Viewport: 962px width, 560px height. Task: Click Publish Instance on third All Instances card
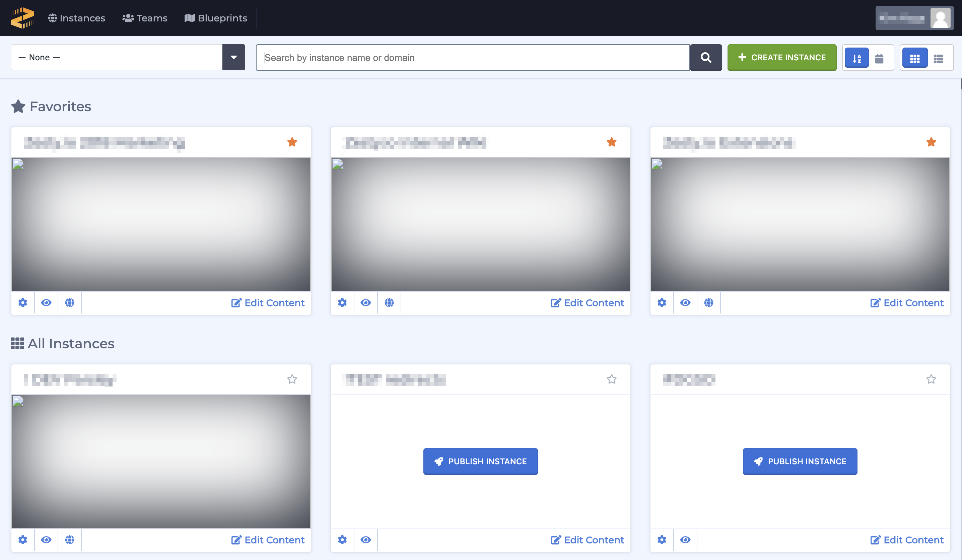point(800,461)
